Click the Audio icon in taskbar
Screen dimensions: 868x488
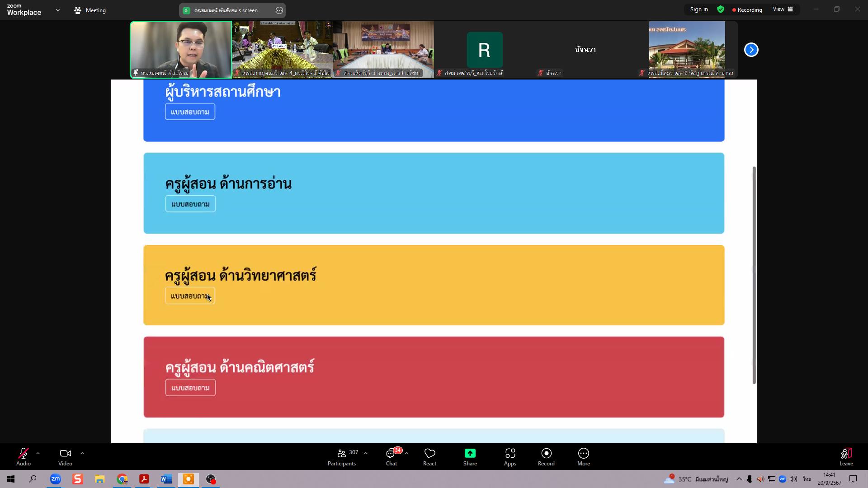(23, 457)
